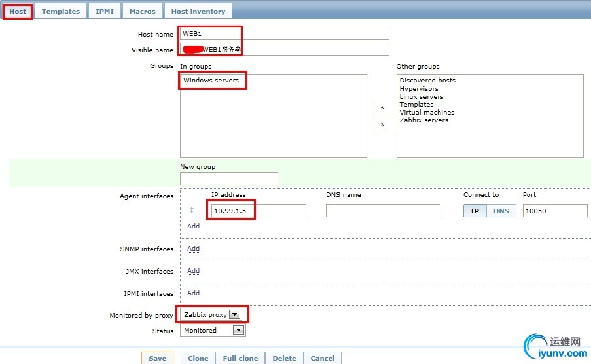Screen dimensions: 591x364
Task: Click the Delete button
Action: click(x=284, y=358)
